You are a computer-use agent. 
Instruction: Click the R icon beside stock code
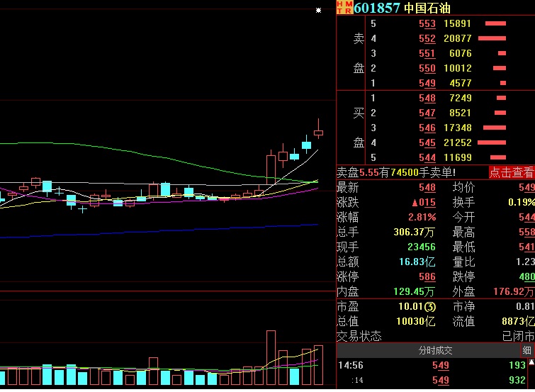347,11
